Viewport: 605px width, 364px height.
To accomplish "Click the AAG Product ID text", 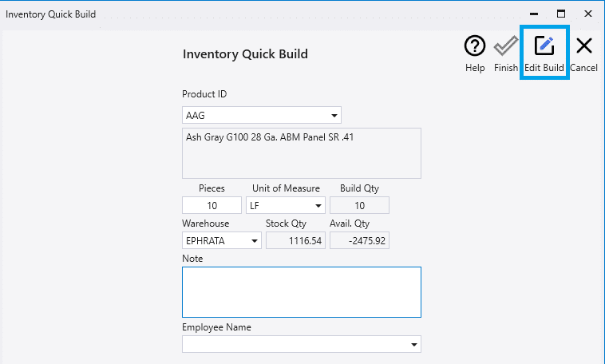I will point(196,116).
